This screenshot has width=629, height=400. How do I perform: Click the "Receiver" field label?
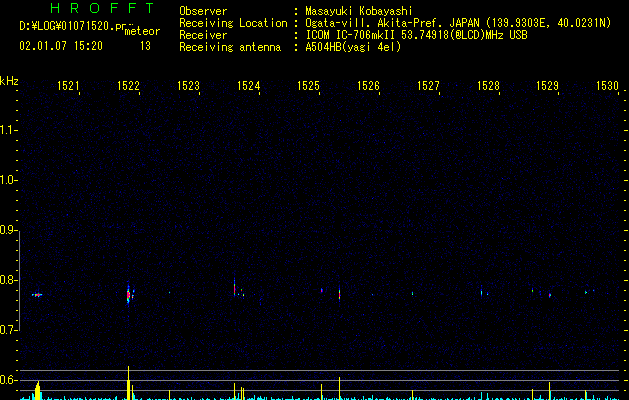[x=203, y=35]
